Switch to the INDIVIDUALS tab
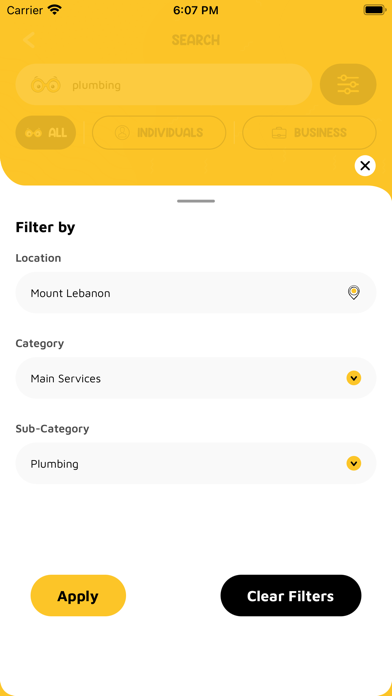 (x=159, y=133)
